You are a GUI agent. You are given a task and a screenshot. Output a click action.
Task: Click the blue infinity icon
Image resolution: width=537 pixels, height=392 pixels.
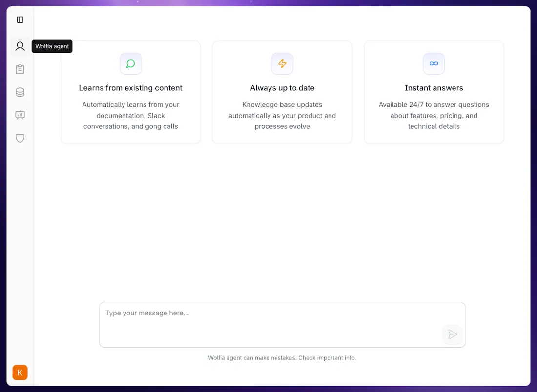point(434,63)
